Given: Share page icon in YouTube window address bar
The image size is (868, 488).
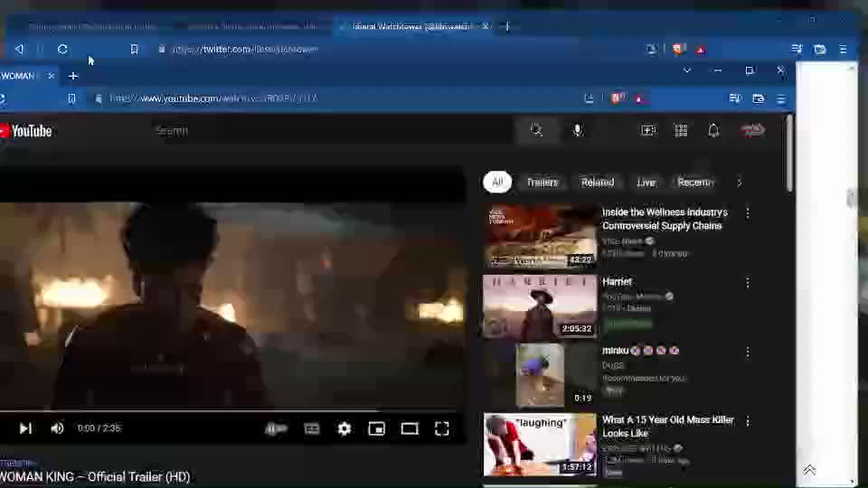Looking at the screenshot, I should click(x=589, y=99).
